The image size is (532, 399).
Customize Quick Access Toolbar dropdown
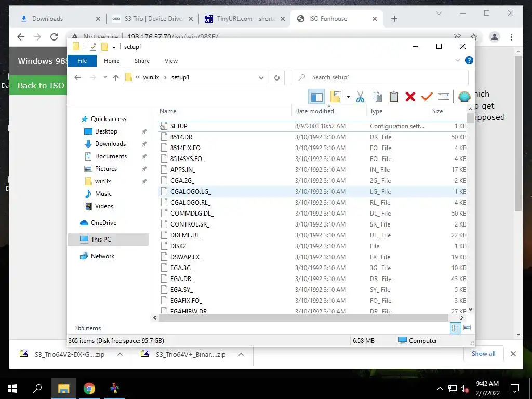[x=114, y=47]
